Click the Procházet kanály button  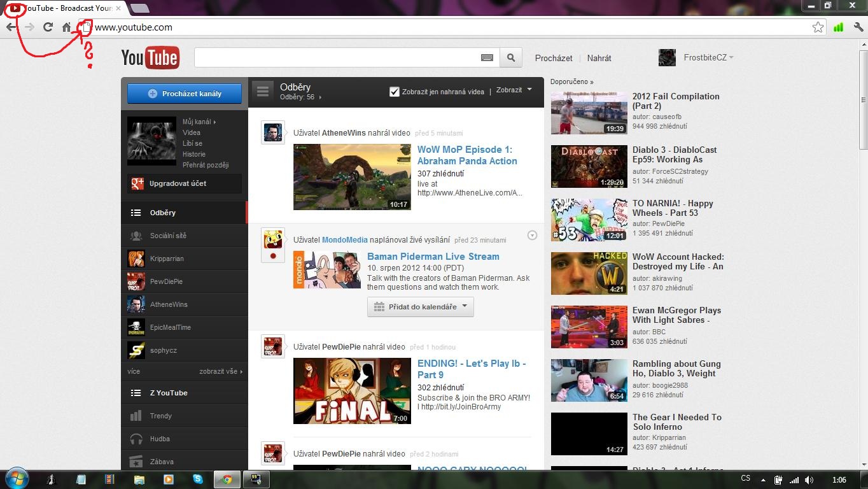185,94
